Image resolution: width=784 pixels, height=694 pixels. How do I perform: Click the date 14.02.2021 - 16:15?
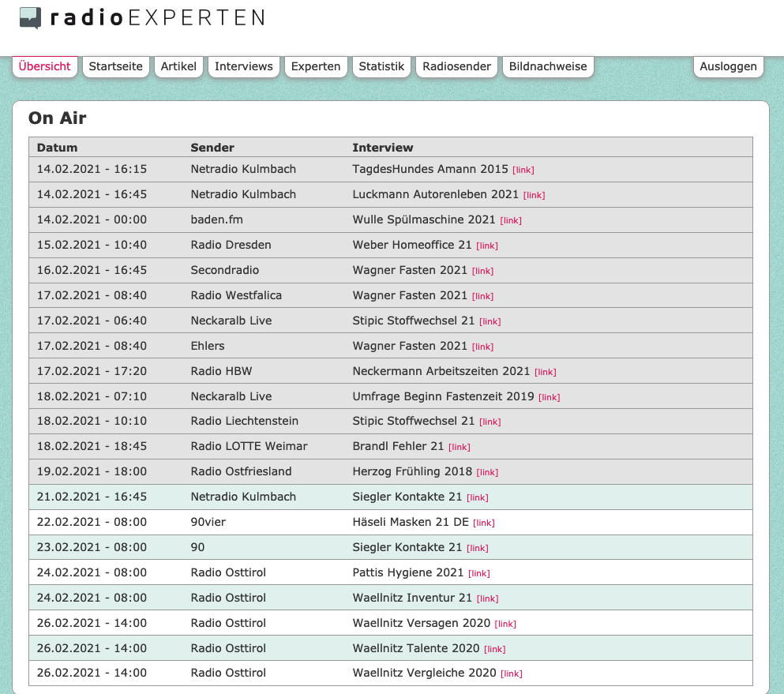92,169
